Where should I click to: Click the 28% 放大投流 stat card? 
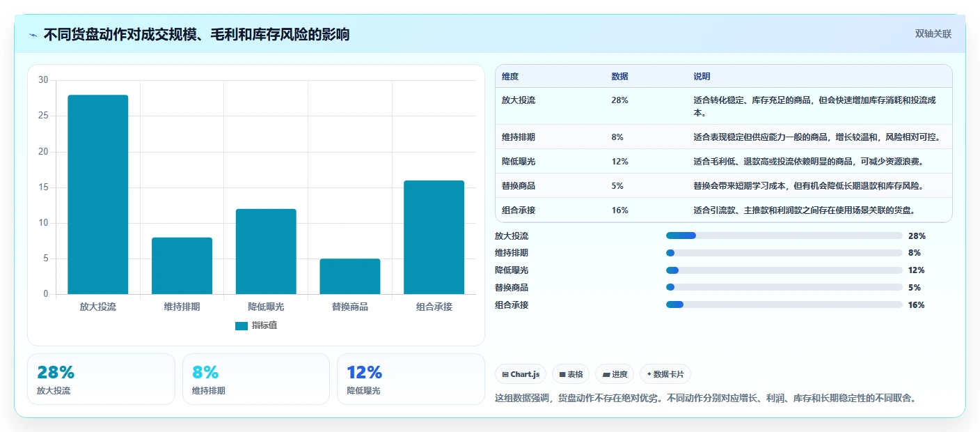[101, 379]
